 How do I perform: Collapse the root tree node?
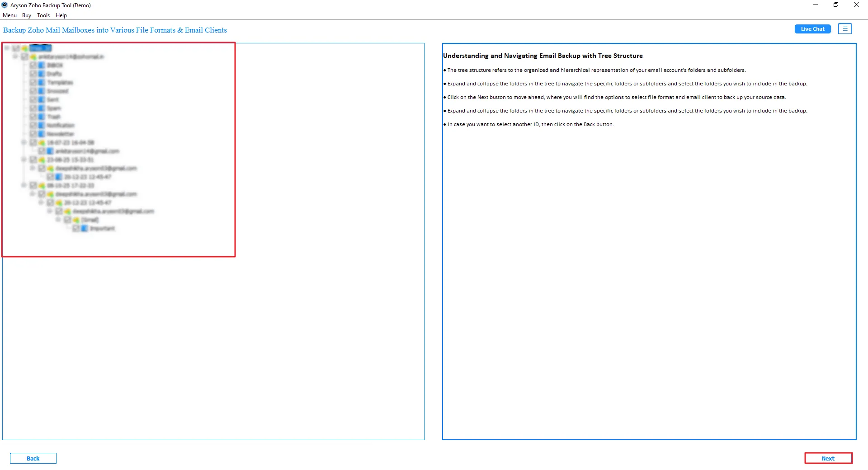click(7, 48)
